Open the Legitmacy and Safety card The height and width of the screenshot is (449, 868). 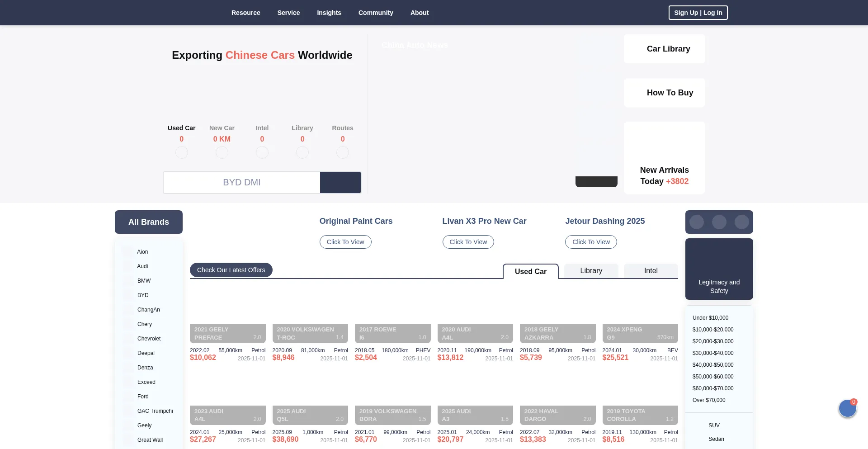click(x=719, y=269)
